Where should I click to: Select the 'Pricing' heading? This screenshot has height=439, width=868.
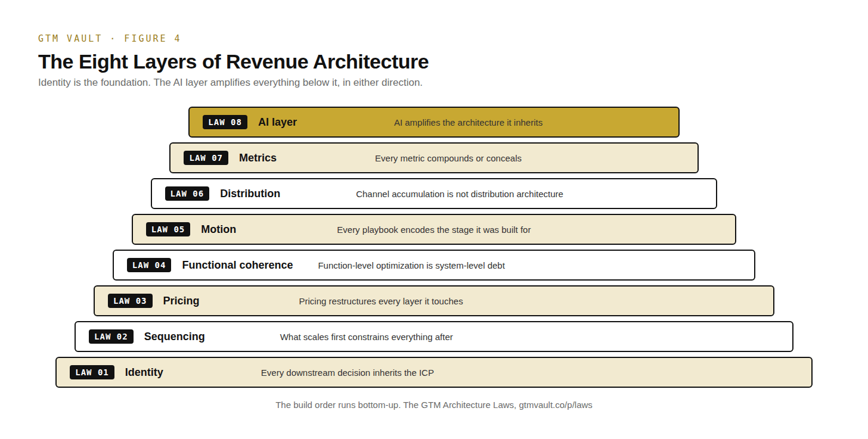(x=181, y=301)
